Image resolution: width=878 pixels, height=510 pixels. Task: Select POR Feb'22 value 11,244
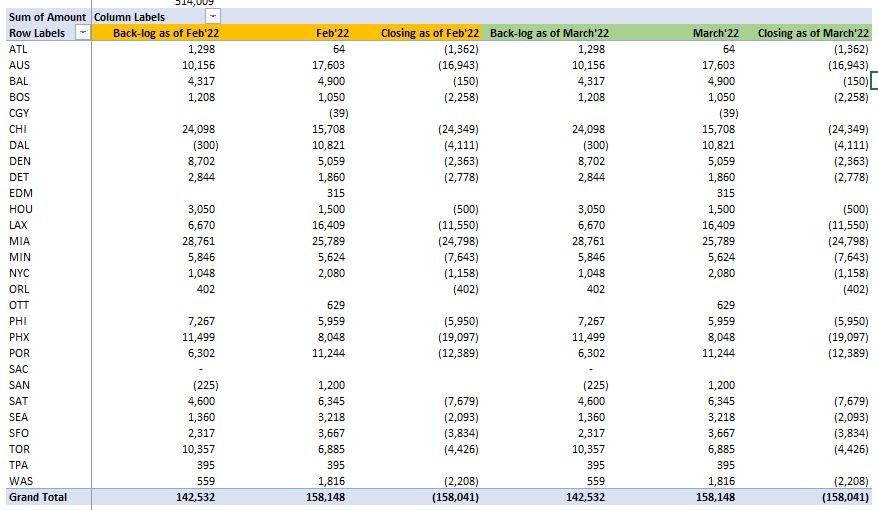[328, 353]
